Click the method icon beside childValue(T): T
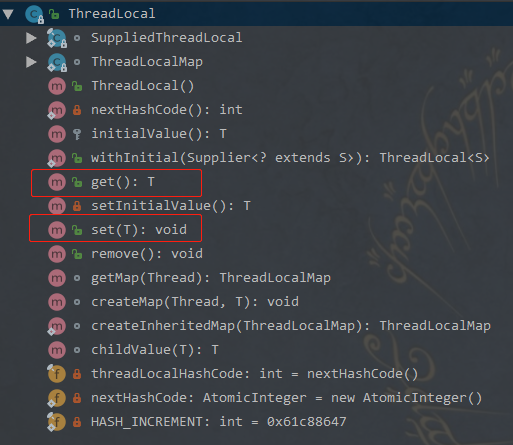Viewport: 513px width, 445px height. (x=57, y=350)
